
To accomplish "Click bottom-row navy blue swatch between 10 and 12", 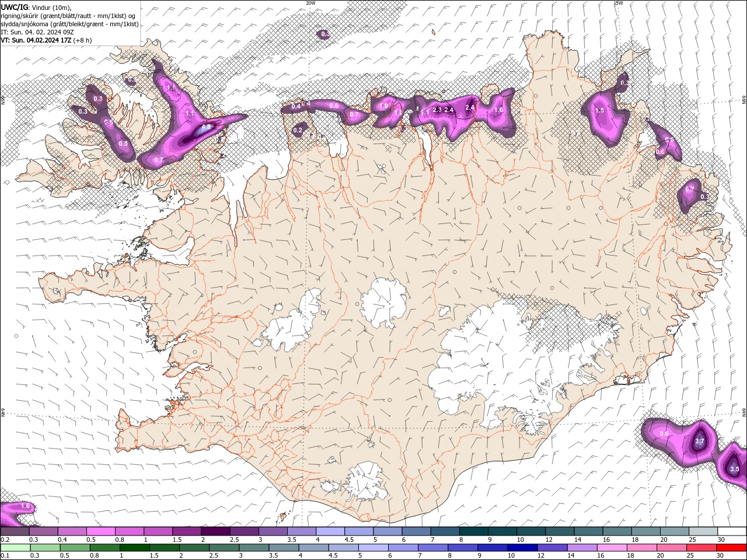I will click(522, 548).
